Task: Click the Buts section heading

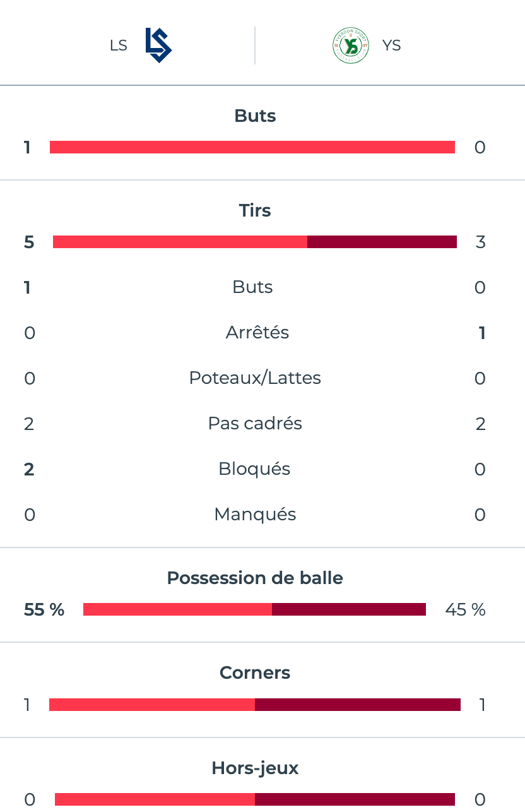Action: click(x=255, y=116)
